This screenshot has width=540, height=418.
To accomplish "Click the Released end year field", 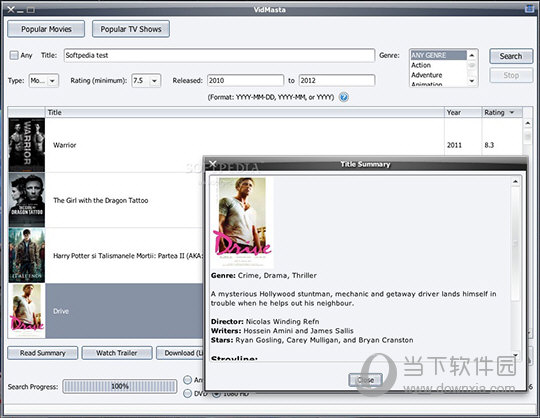I will [x=337, y=81].
